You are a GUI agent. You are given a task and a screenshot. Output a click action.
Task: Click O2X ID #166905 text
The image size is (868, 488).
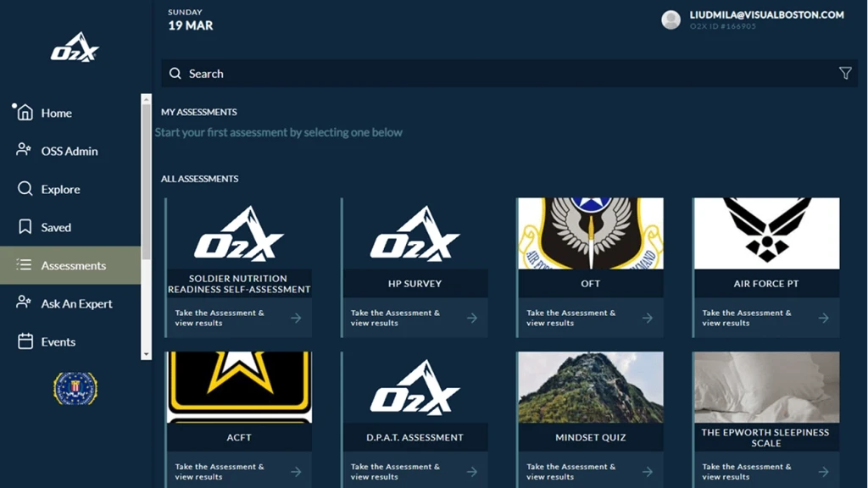[722, 26]
